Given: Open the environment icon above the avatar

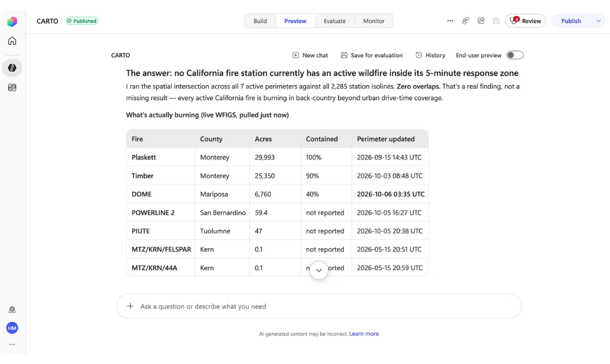Looking at the screenshot, I should pyautogui.click(x=12, y=310).
